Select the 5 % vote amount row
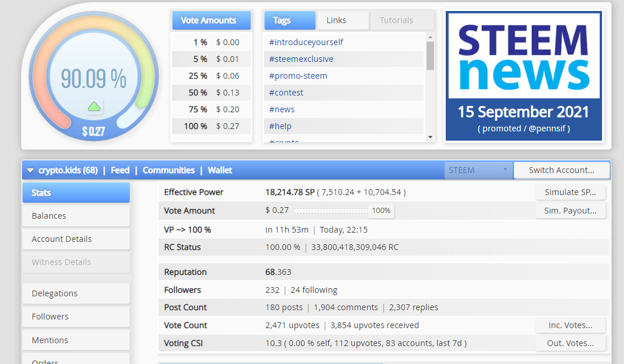 click(211, 59)
